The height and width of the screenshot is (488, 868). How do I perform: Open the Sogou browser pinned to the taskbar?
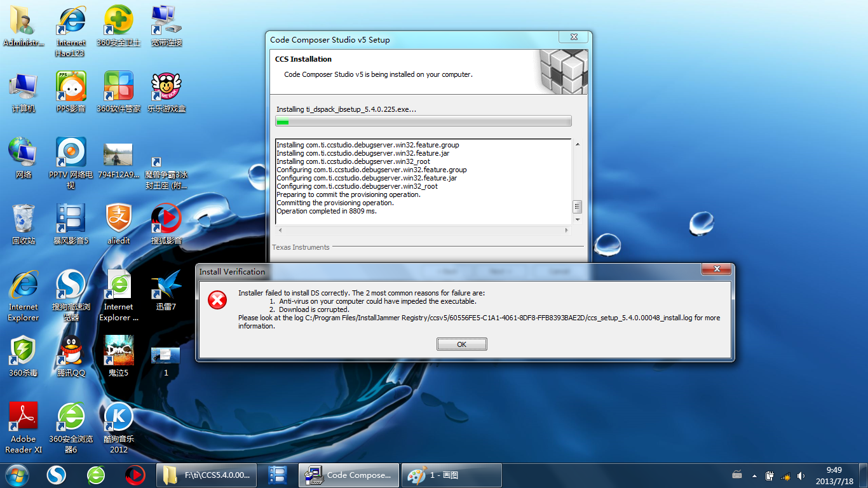coord(57,475)
